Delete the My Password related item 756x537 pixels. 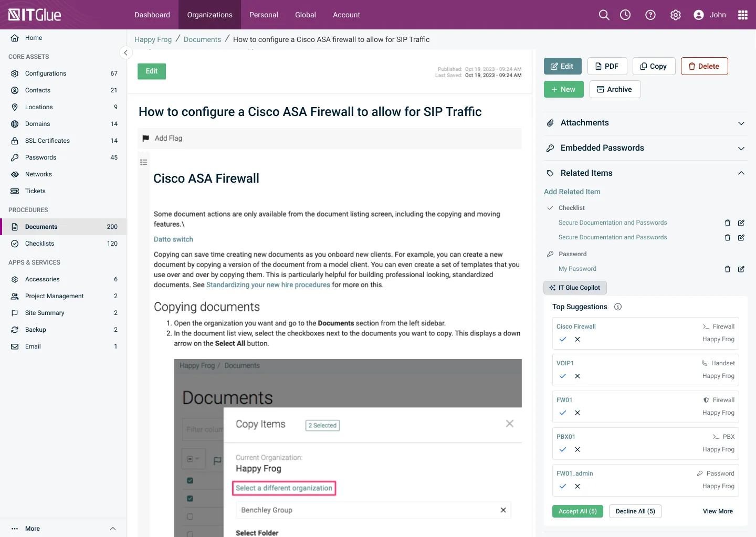(728, 269)
